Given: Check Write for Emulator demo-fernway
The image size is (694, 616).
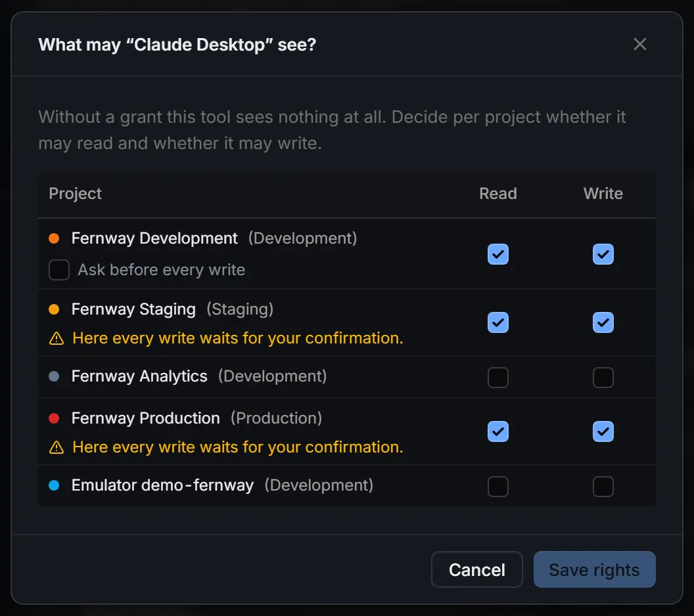Looking at the screenshot, I should (603, 487).
